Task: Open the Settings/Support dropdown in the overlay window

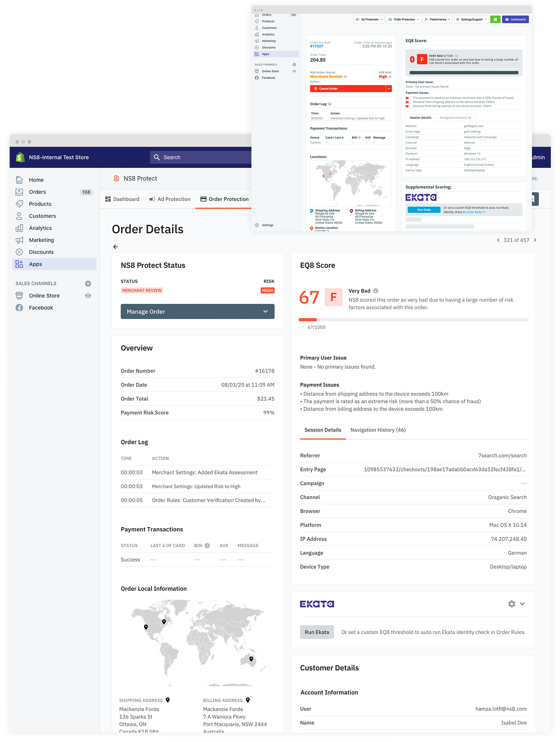Action: (471, 19)
